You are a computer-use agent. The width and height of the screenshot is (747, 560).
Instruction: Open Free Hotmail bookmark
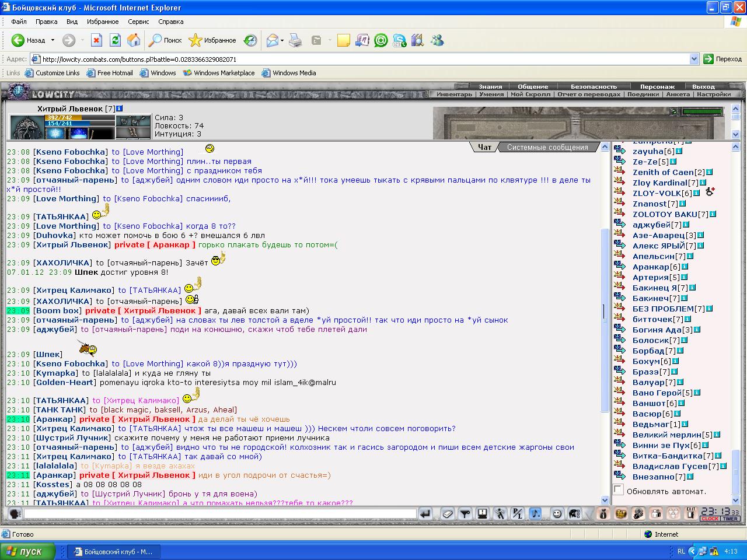[110, 73]
